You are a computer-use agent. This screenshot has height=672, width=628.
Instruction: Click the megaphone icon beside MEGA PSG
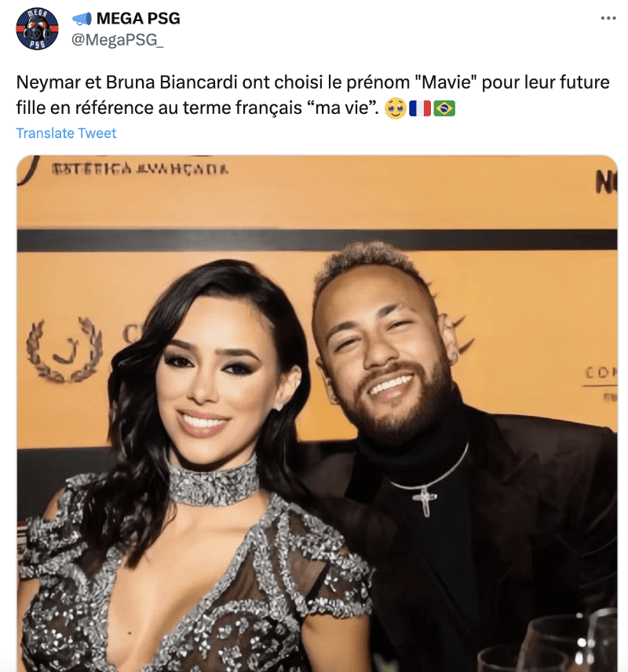[x=82, y=19]
